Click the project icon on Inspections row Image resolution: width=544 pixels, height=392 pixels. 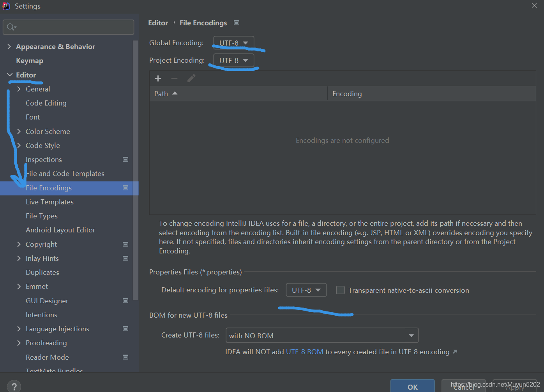[125, 159]
